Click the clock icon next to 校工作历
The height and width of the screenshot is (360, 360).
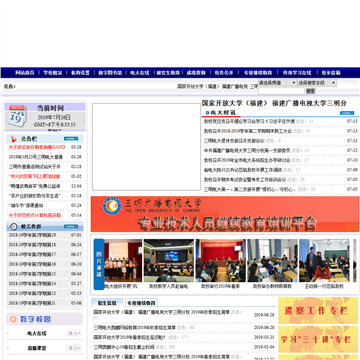(14, 227)
